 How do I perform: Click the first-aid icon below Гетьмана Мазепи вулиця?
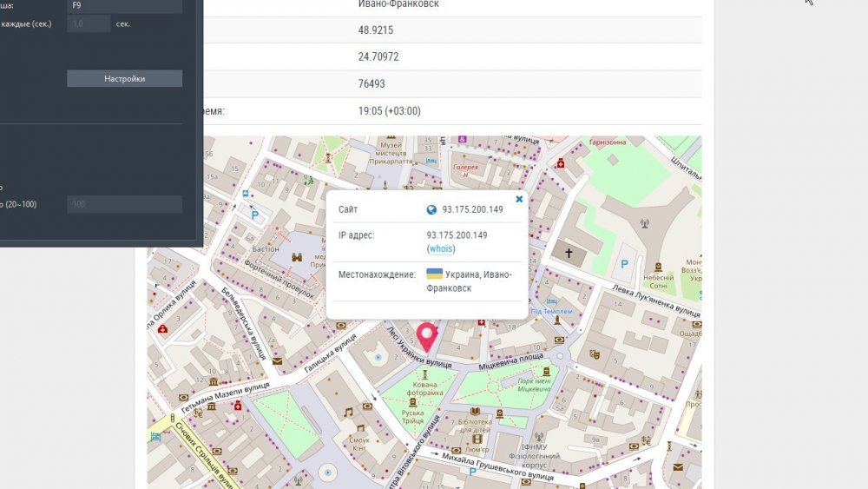pos(238,406)
